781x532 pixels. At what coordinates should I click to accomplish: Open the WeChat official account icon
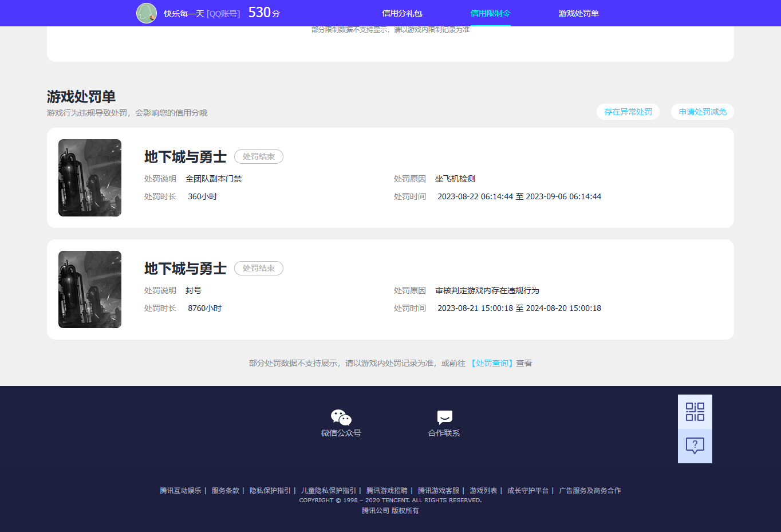coord(341,417)
